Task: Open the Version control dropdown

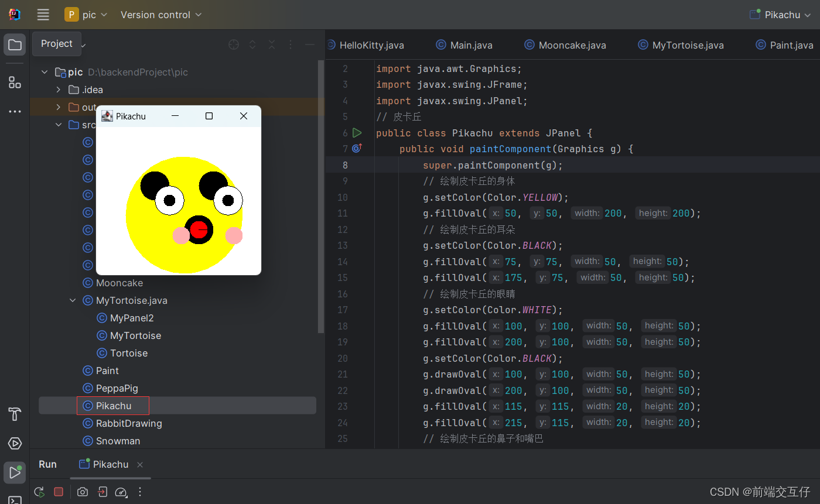Action: [x=161, y=15]
